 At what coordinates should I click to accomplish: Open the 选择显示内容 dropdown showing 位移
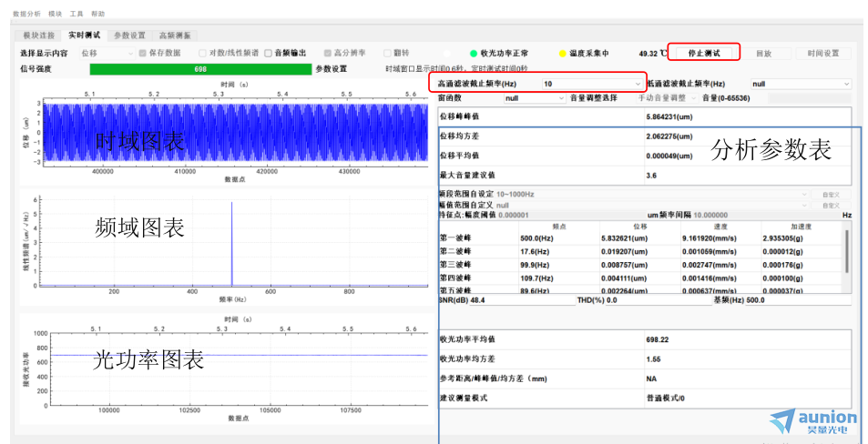[107, 53]
